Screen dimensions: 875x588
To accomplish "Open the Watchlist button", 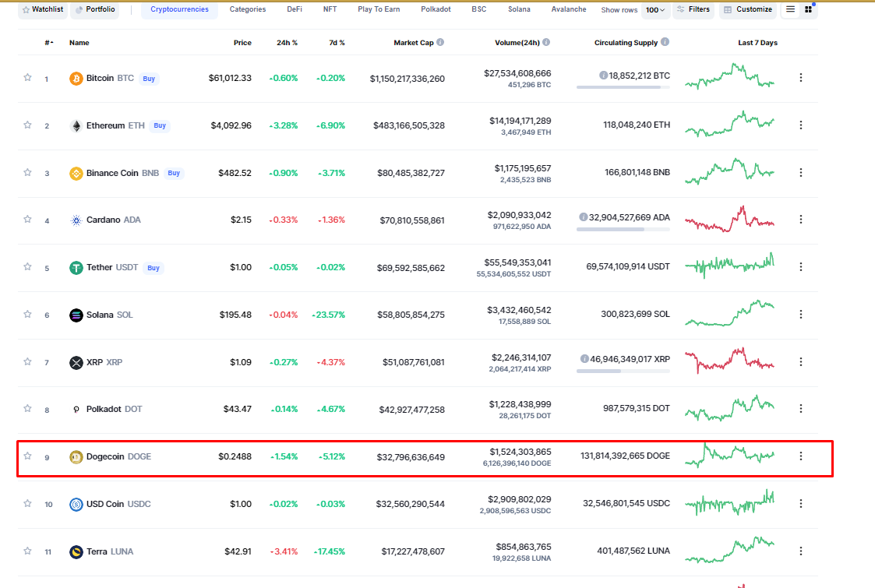I will coord(42,9).
